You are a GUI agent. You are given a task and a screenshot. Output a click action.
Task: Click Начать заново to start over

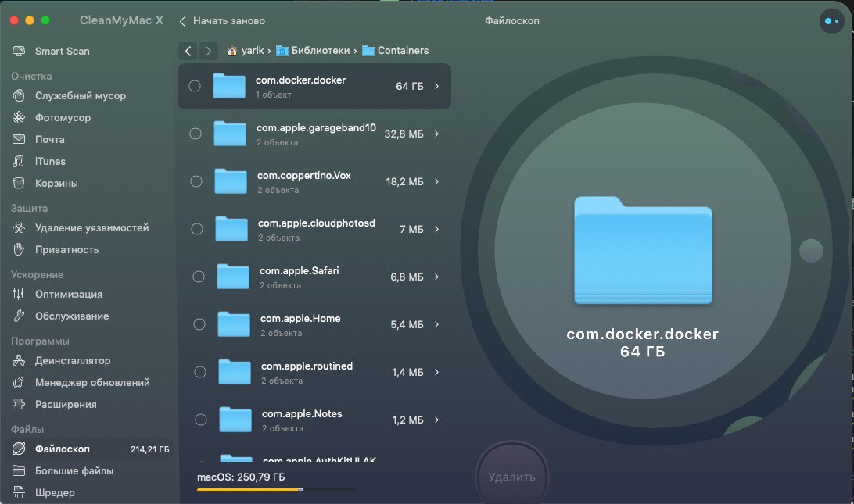click(222, 20)
